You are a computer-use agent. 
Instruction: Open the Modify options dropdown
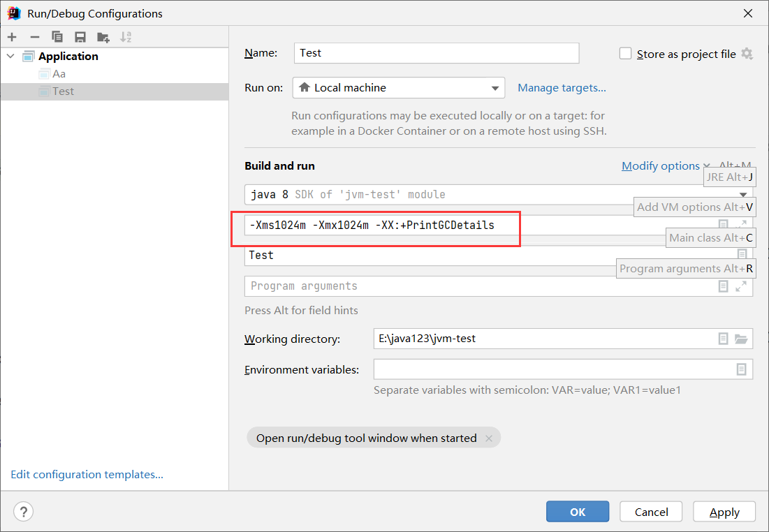pos(665,166)
